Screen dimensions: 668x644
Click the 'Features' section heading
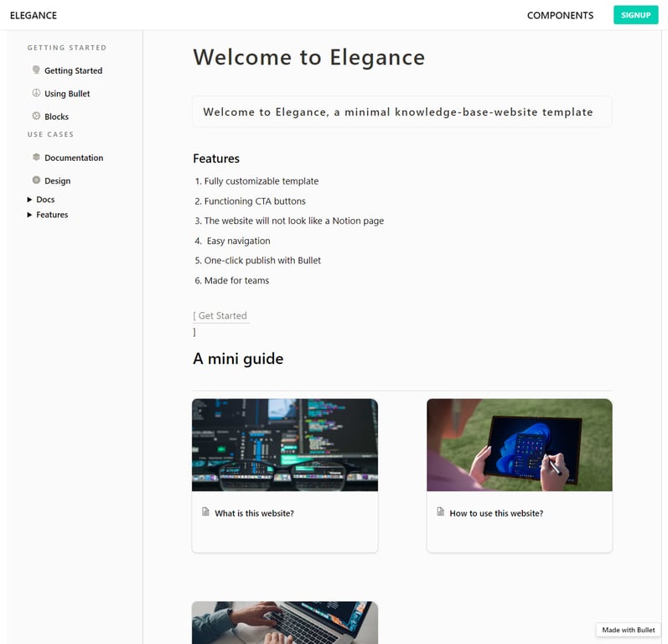(x=216, y=158)
